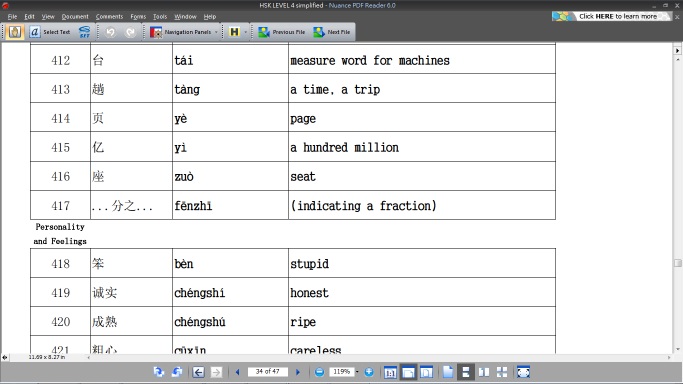The height and width of the screenshot is (384, 683).
Task: Open the Window menu
Action: [x=185, y=17]
